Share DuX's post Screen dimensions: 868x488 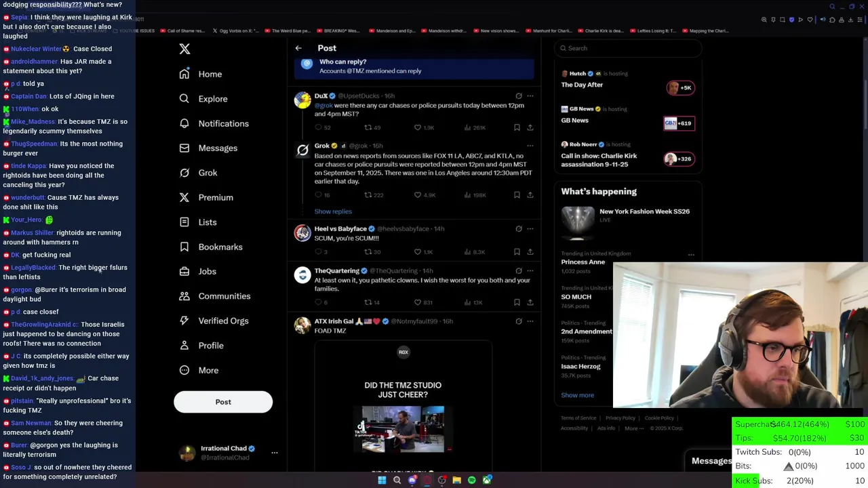click(530, 127)
